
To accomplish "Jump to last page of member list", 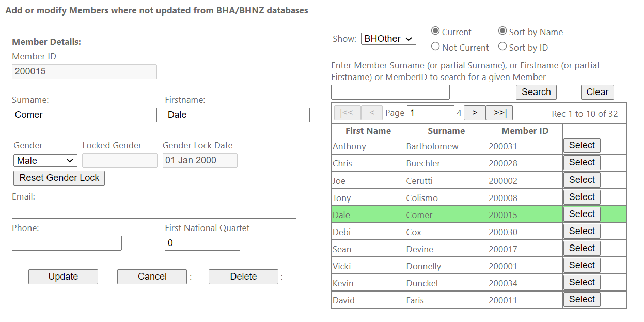I will (x=499, y=113).
